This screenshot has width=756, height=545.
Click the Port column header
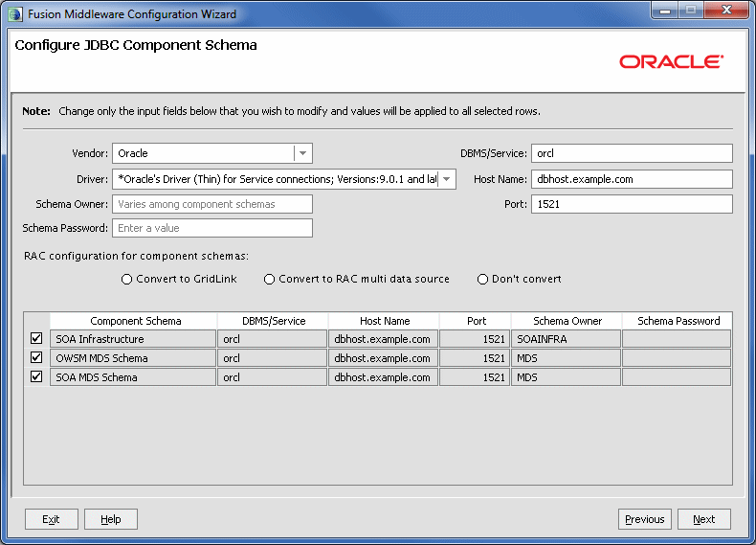click(476, 321)
